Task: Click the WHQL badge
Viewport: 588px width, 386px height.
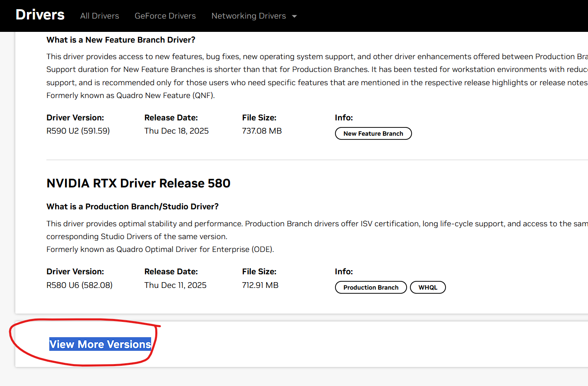Action: coord(428,288)
